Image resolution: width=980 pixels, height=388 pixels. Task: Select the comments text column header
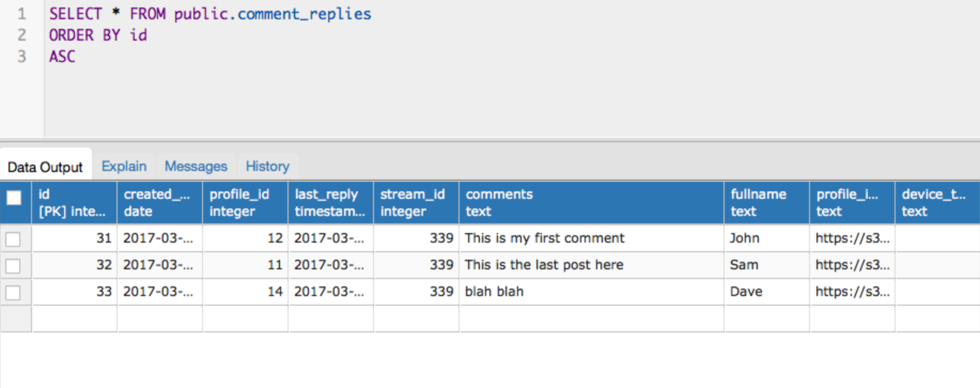coord(592,203)
